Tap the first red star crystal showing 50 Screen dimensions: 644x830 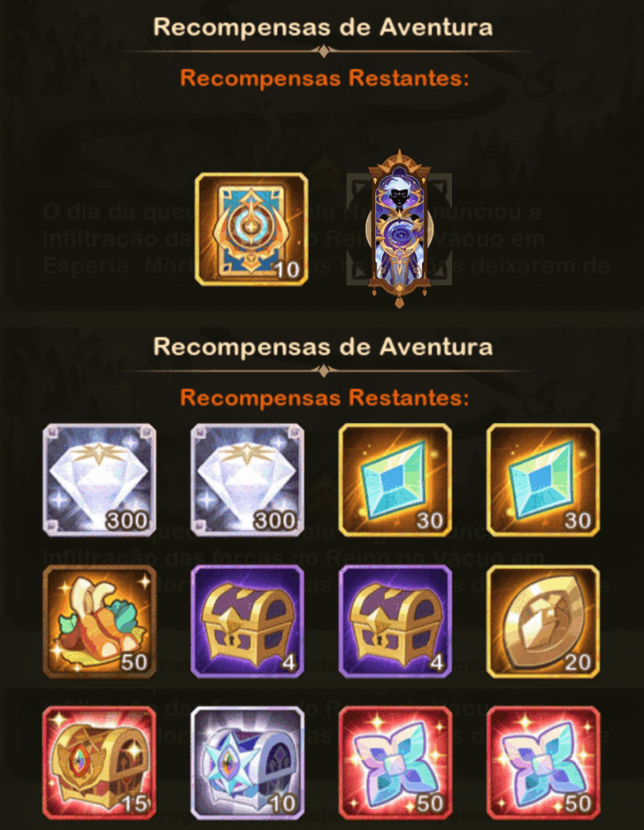click(395, 763)
